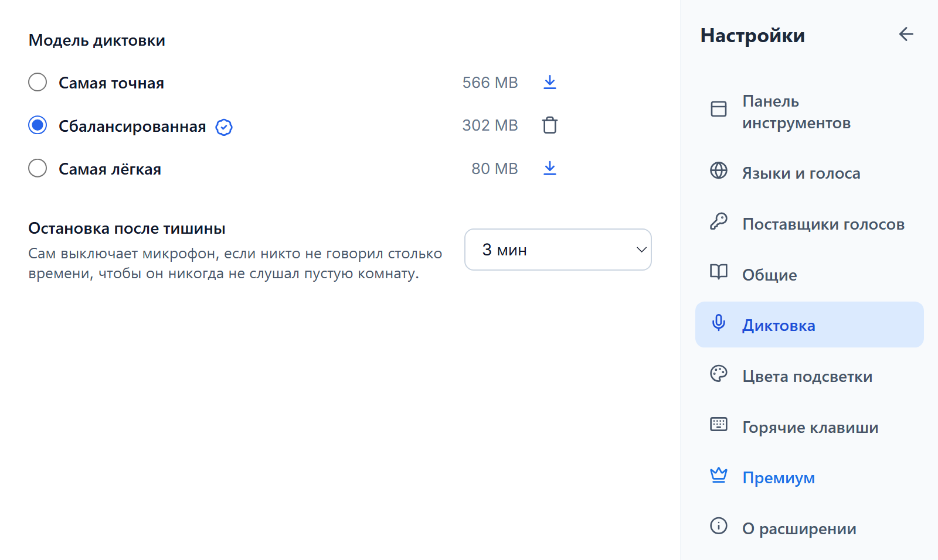Viewport: 938px width, 560px height.
Task: Go back using the arrow beside Настройки
Action: point(906,35)
